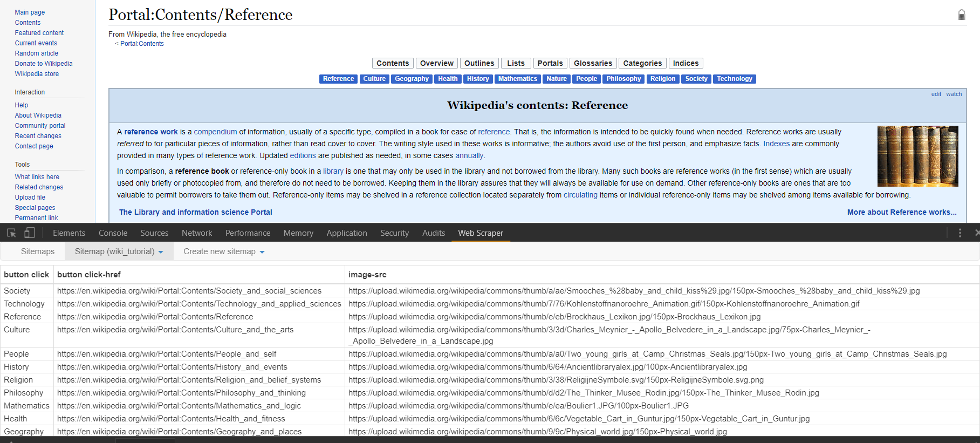Open the Audits tab
This screenshot has height=443, width=980.
click(434, 233)
